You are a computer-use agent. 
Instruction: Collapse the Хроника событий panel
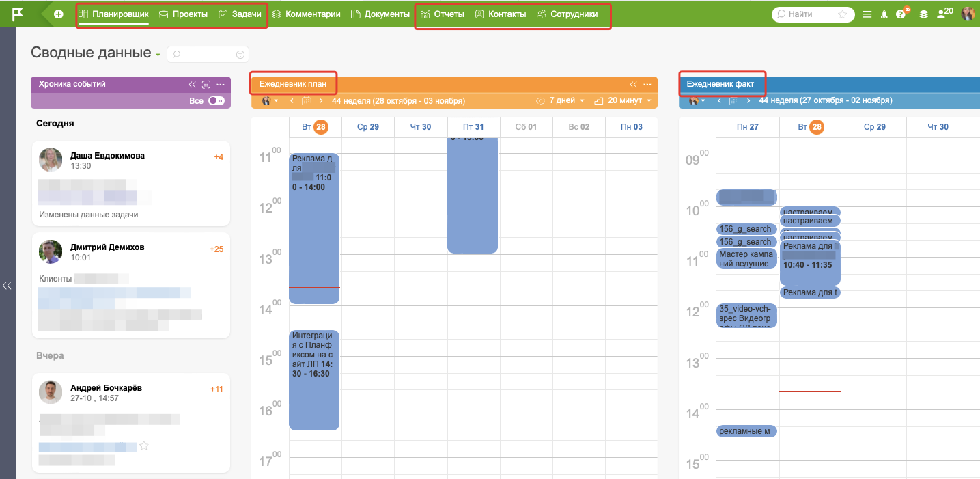coord(193,84)
